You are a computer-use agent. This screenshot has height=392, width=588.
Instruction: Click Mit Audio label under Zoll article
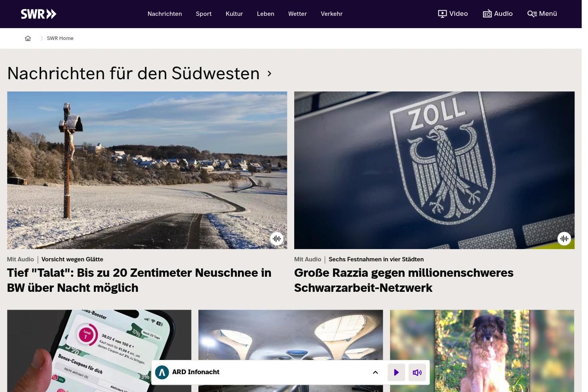308,259
